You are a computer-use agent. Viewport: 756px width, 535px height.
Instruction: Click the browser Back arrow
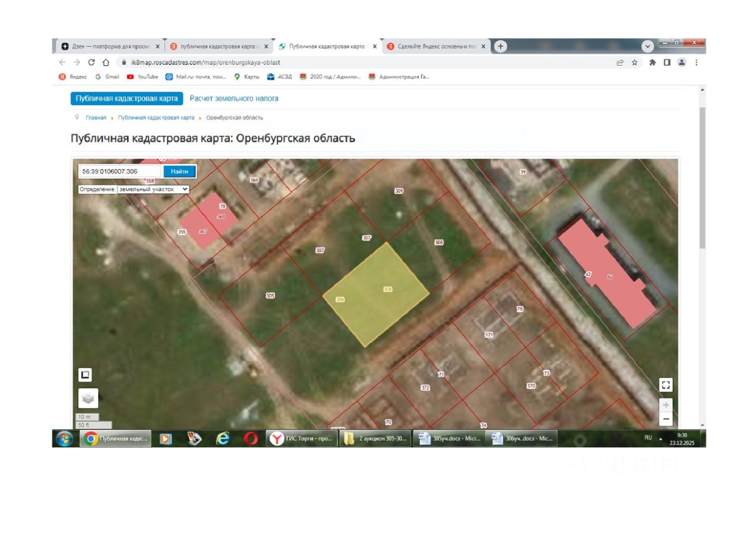[x=63, y=62]
